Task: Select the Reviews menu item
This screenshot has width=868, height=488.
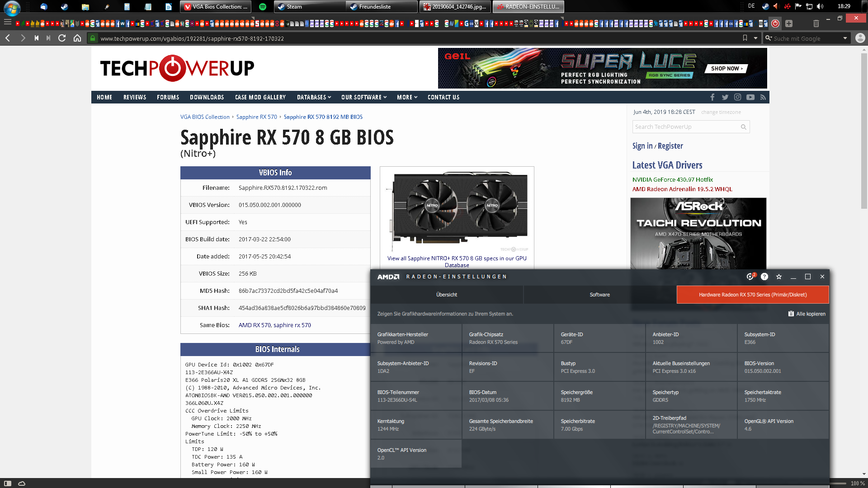Action: [x=135, y=97]
